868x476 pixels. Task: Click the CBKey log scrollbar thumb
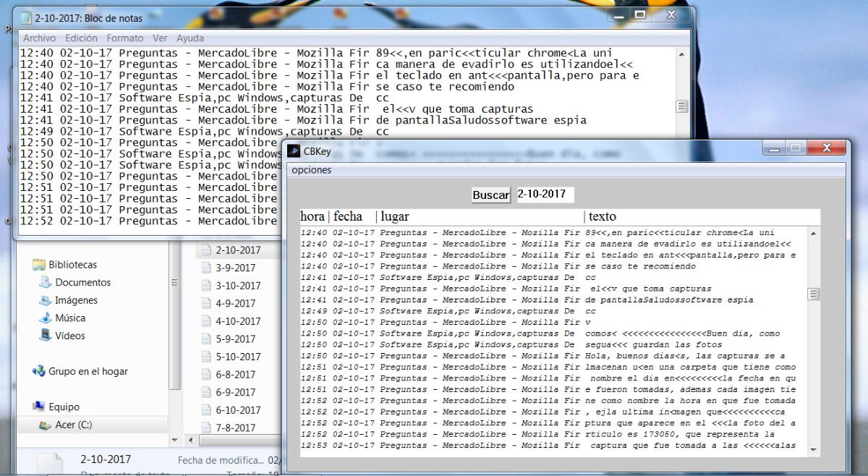[x=814, y=294]
